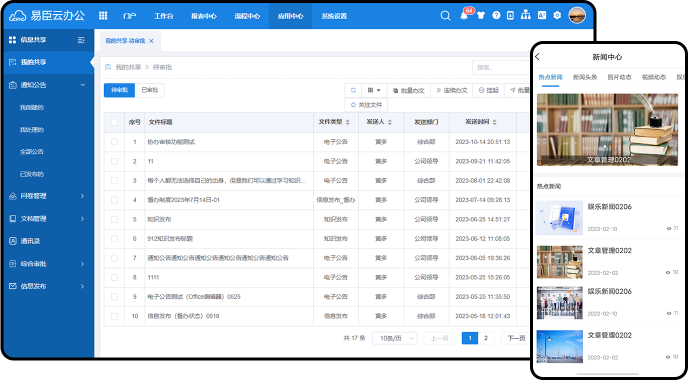
Task: Open the 门户 top menu
Action: [x=129, y=16]
